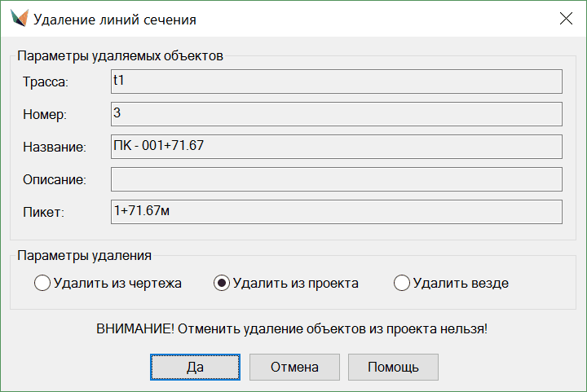Image resolution: width=587 pixels, height=392 pixels.
Task: Click the empty "Описание" field
Action: [336, 179]
